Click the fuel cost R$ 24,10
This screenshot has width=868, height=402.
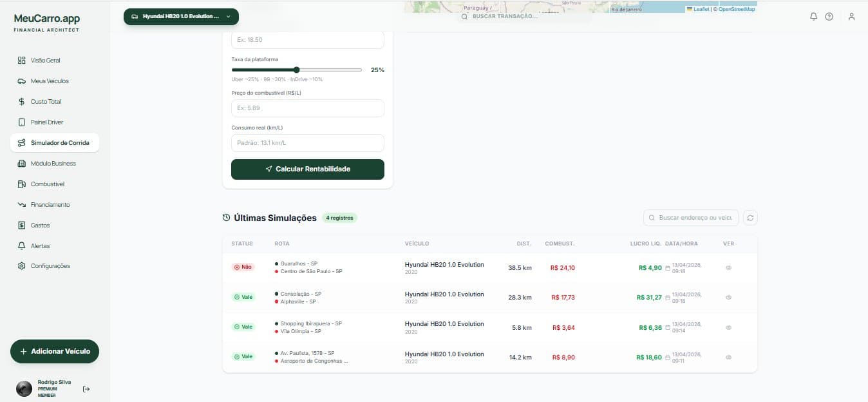coord(563,268)
